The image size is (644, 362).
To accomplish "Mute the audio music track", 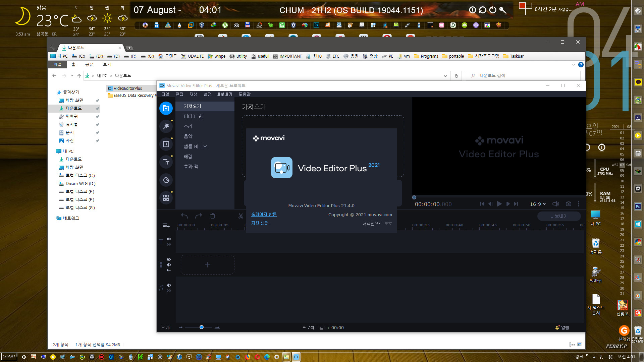I will tap(169, 285).
